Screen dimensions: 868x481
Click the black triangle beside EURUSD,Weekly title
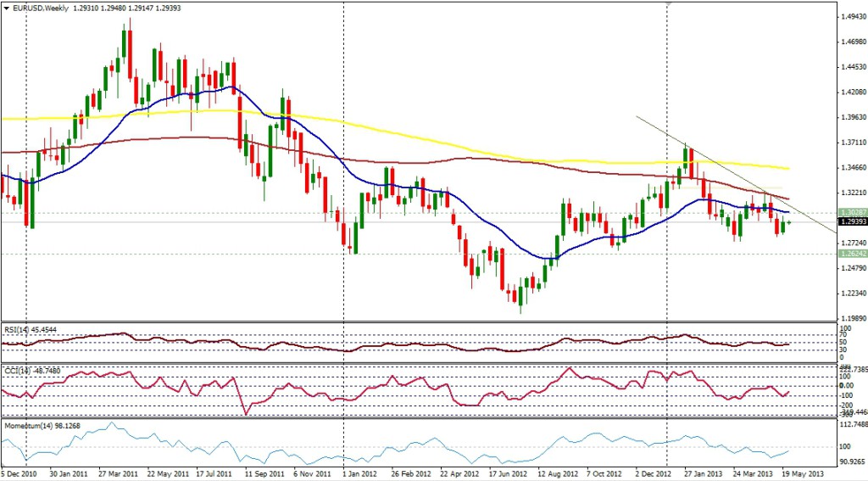tap(6, 7)
